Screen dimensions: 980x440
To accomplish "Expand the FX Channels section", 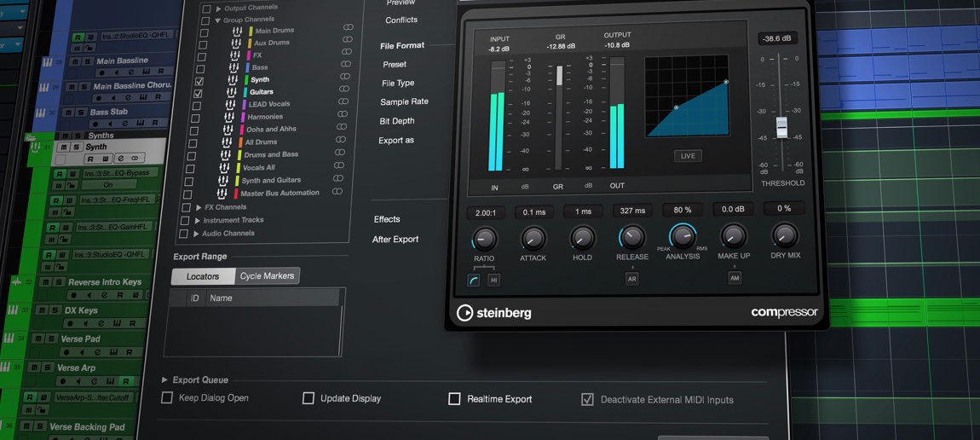I will [199, 207].
